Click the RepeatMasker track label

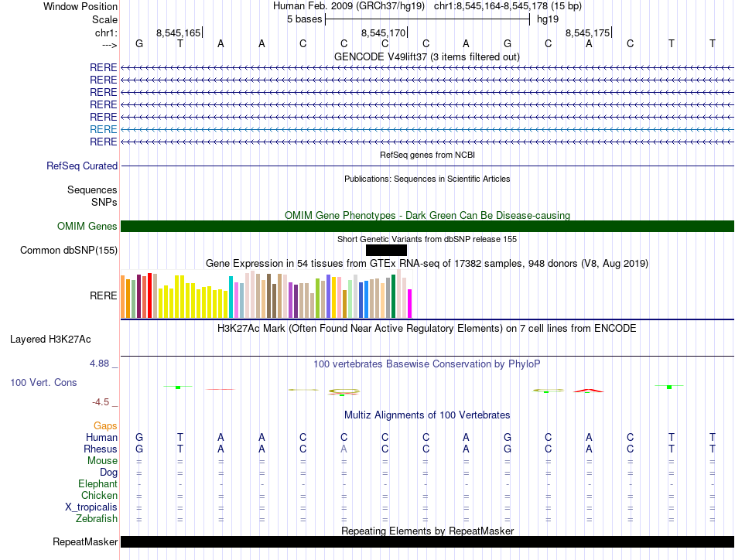click(x=84, y=542)
